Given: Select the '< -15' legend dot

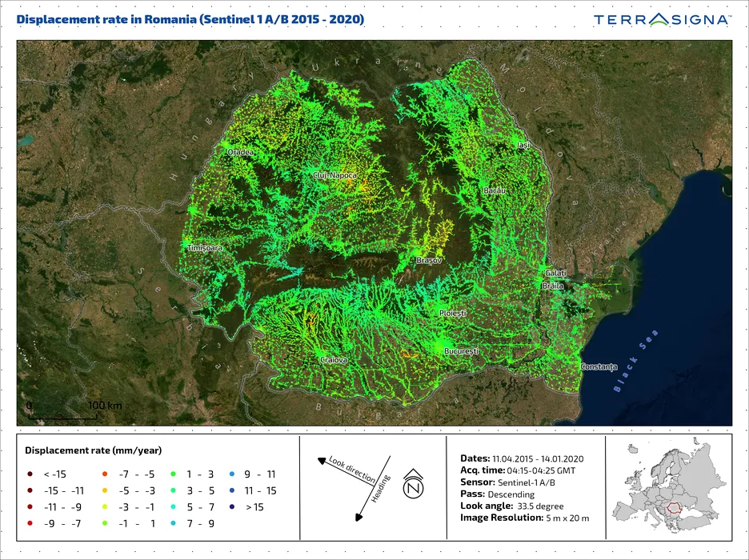Looking at the screenshot, I should (x=30, y=474).
